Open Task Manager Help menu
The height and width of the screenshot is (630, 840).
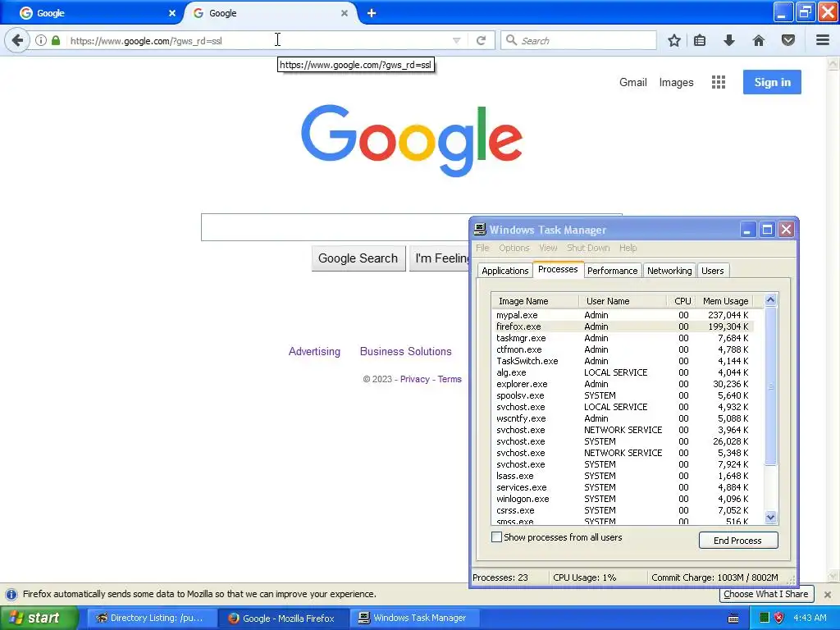click(x=628, y=248)
